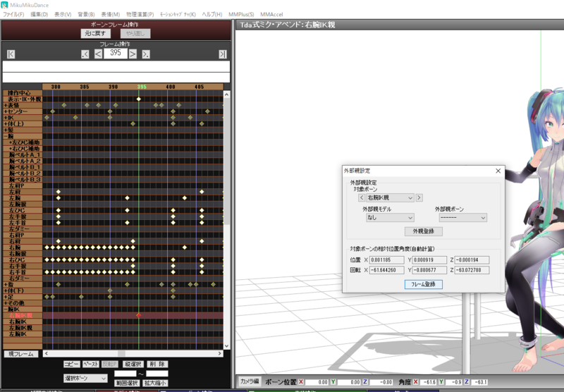Click the red keyframe on 右腕IK親 row
This screenshot has height=392, width=564.
(x=138, y=315)
